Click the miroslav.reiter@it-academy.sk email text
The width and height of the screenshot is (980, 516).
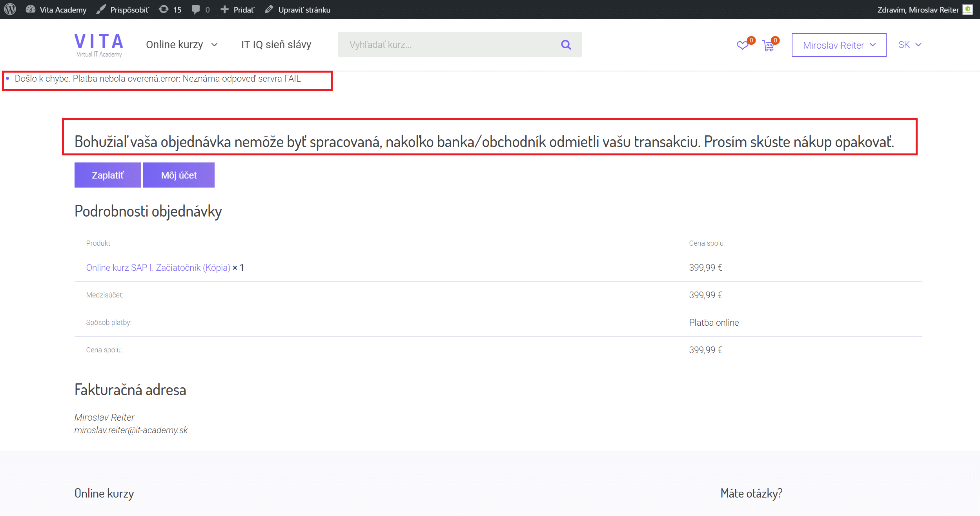coord(131,430)
